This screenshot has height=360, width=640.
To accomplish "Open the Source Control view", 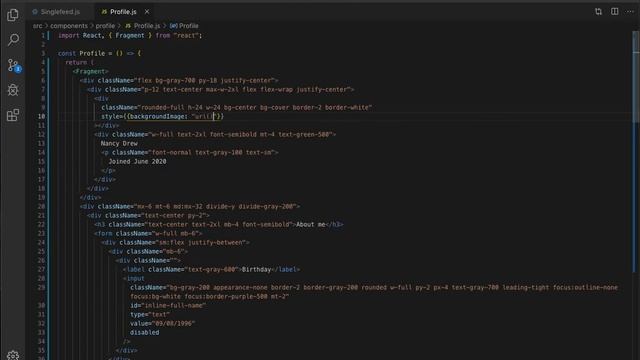I will (13, 65).
